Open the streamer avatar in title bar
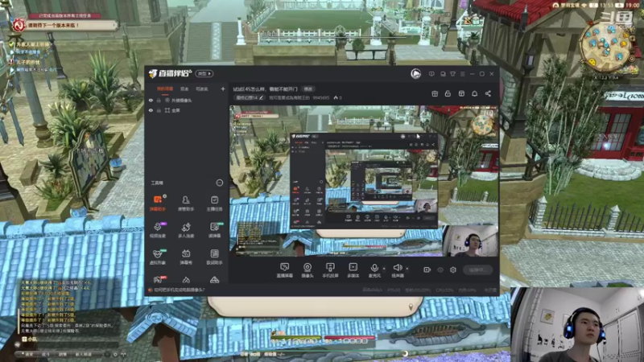The width and height of the screenshot is (644, 362). coord(415,73)
